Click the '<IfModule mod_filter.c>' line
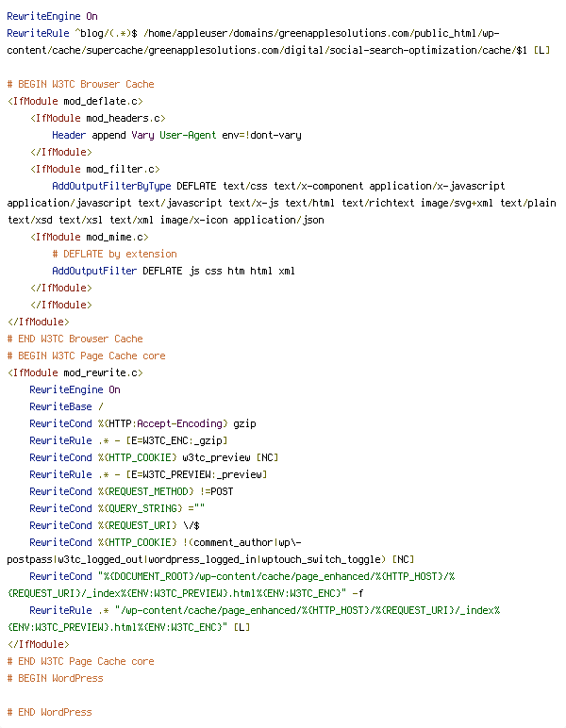Viewport: 566px width, 728px height. click(94, 169)
